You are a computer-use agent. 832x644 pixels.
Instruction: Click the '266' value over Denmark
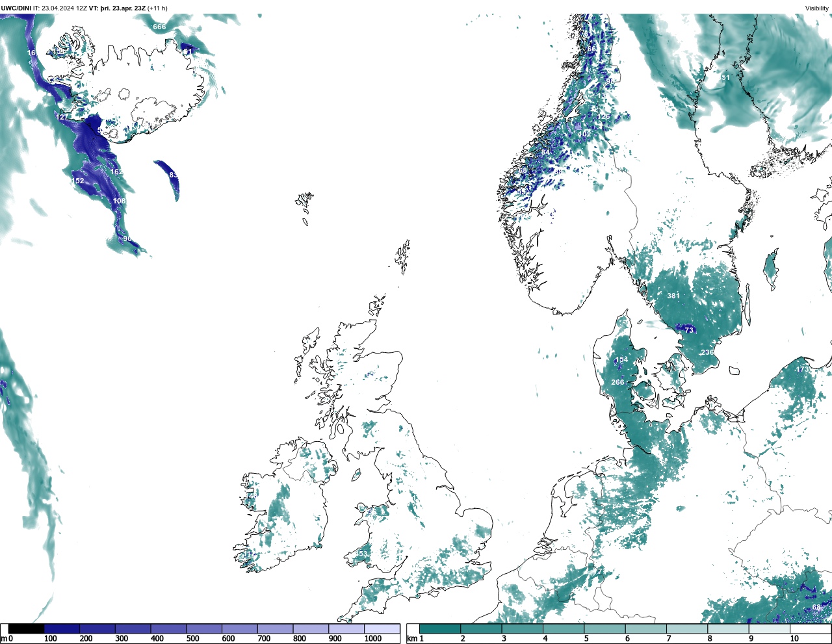(617, 382)
